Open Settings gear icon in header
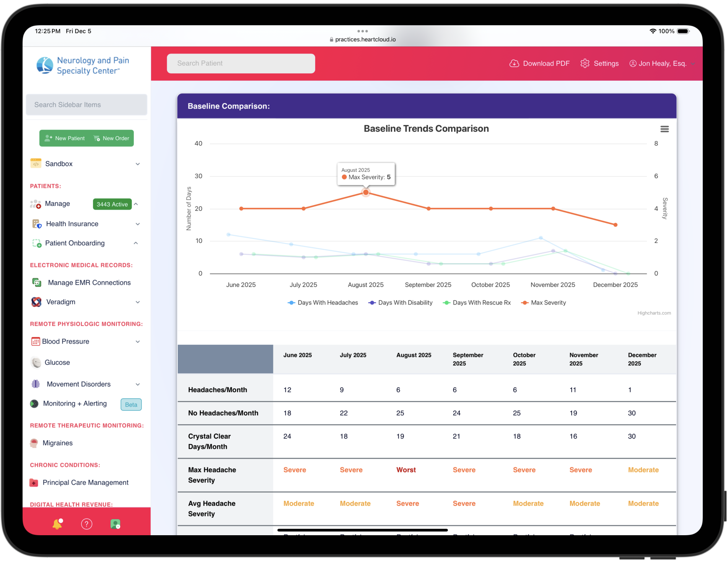 (x=585, y=64)
